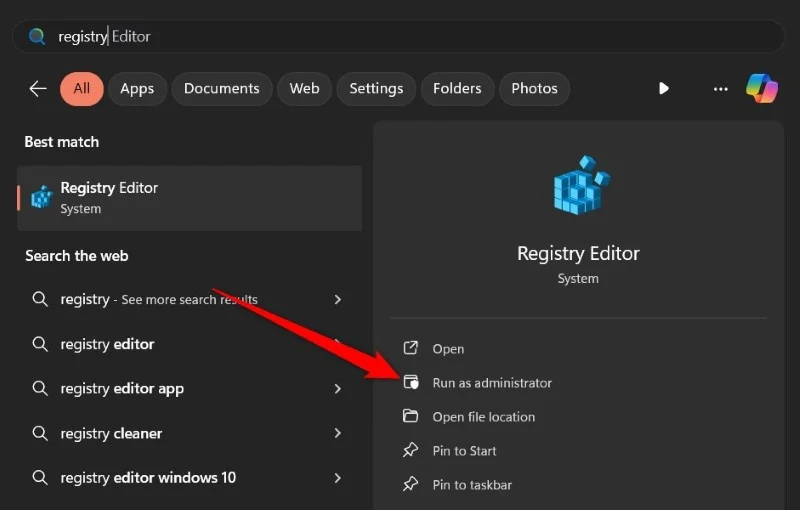Launch Copilot from the colorful icon
Viewport: 800px width, 510px height.
click(x=762, y=88)
